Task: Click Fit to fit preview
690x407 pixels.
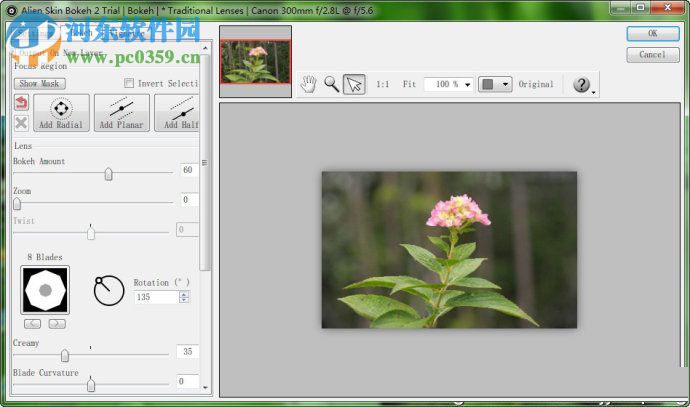Action: (x=409, y=84)
